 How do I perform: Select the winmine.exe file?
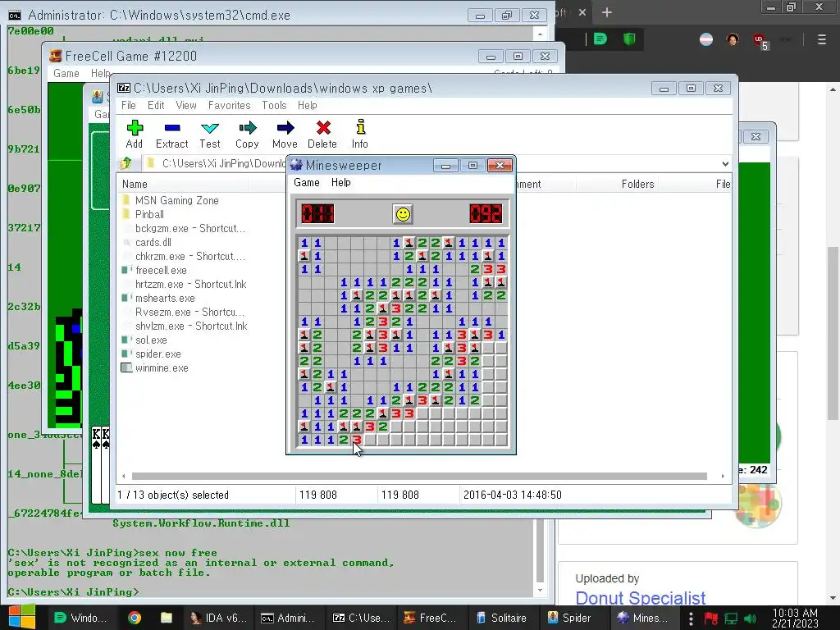[x=162, y=368]
